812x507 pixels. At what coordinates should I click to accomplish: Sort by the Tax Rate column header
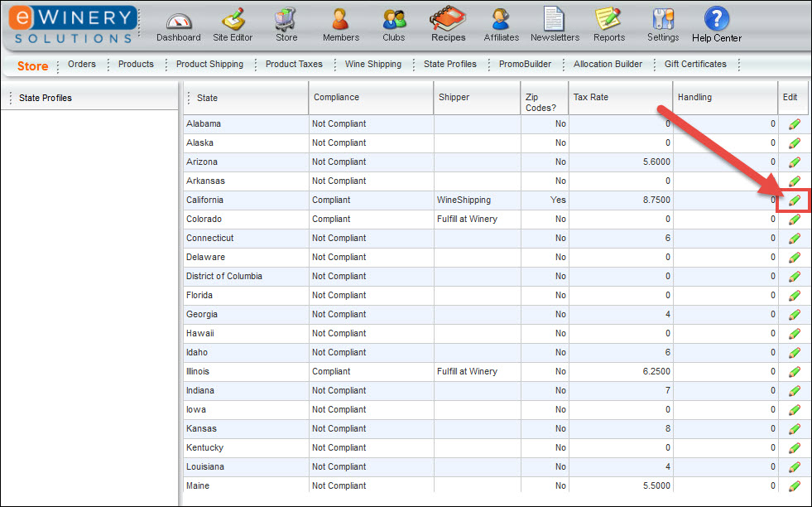[591, 97]
